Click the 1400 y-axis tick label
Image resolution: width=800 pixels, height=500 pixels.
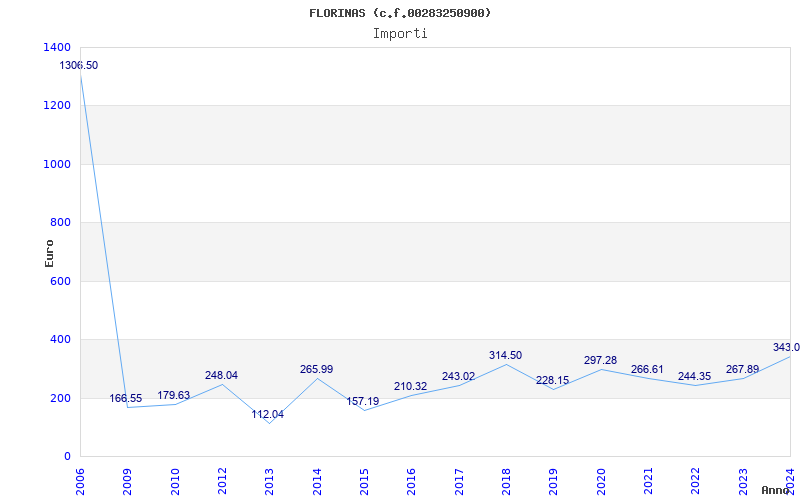58,47
